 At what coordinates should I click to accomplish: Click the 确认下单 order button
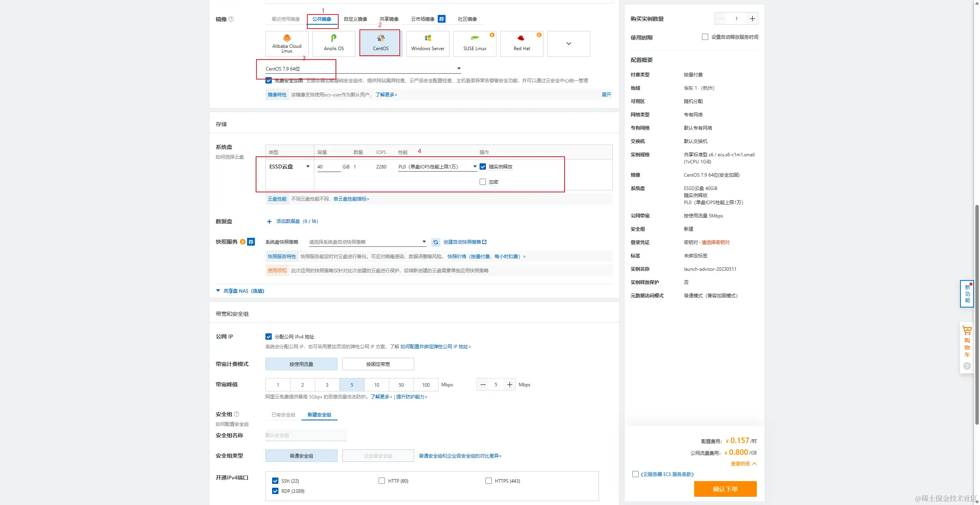pos(725,489)
